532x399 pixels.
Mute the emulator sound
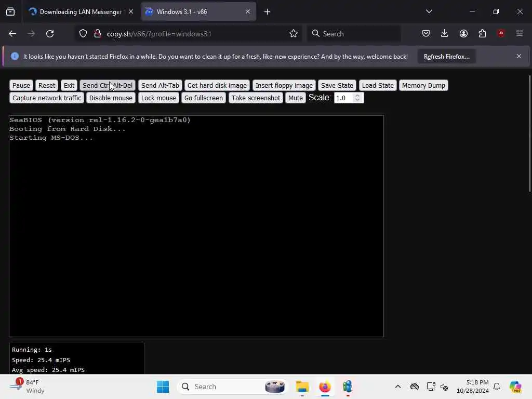[295, 98]
